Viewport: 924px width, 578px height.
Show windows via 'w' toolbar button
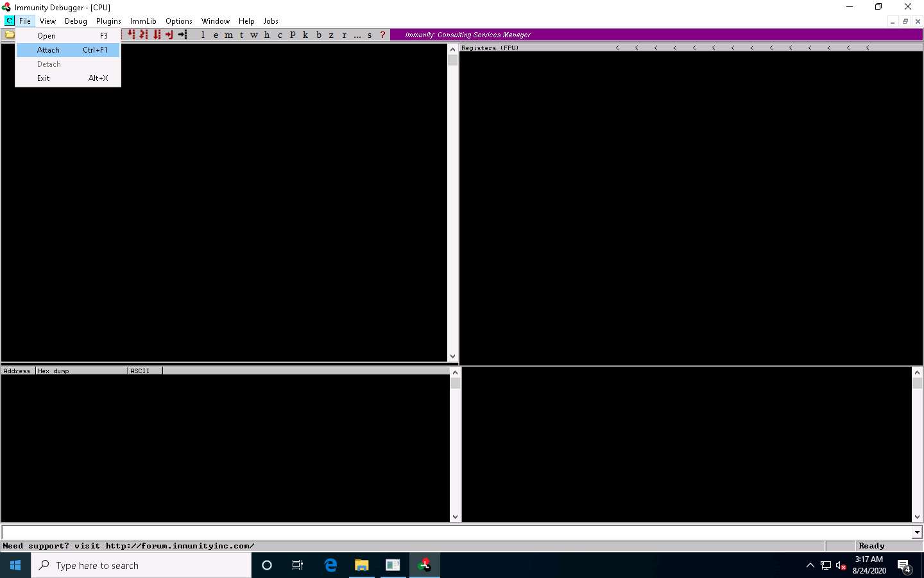coord(254,35)
